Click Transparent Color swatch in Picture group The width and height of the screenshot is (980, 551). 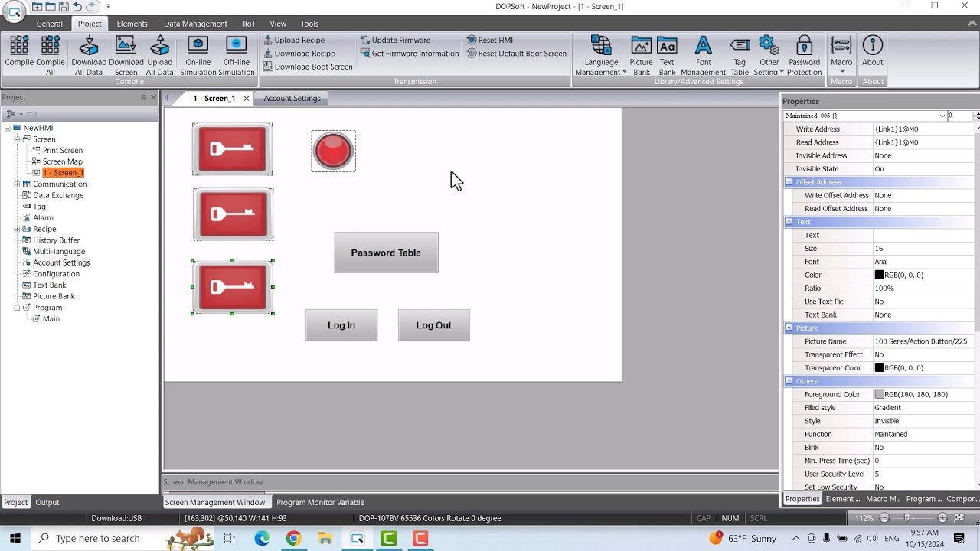(880, 367)
